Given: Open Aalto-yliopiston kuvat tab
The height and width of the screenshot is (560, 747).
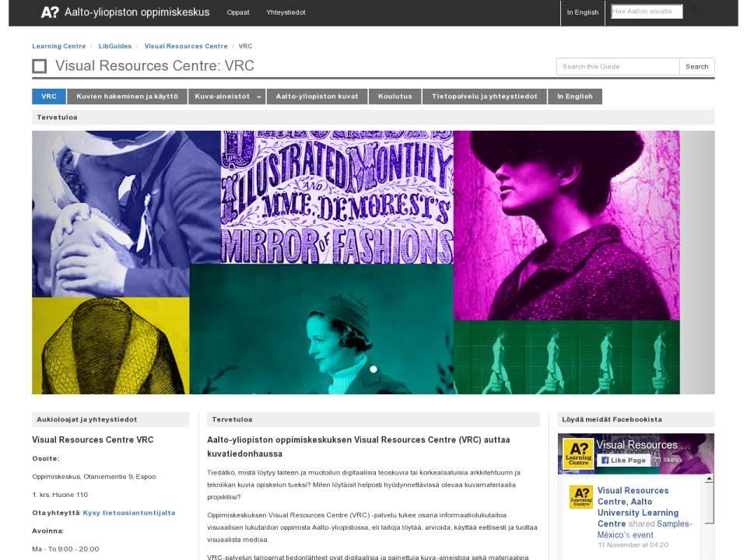Looking at the screenshot, I should 317,96.
